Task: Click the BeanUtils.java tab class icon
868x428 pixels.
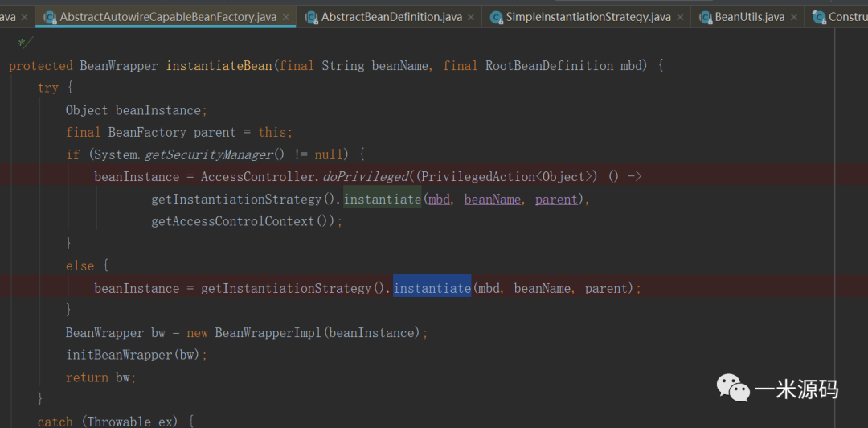Action: (706, 17)
